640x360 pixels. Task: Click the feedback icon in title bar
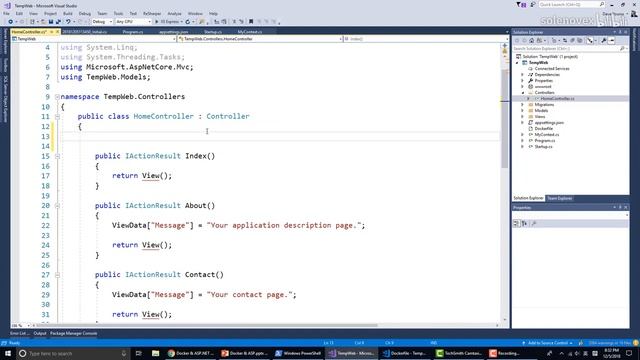coord(533,4)
